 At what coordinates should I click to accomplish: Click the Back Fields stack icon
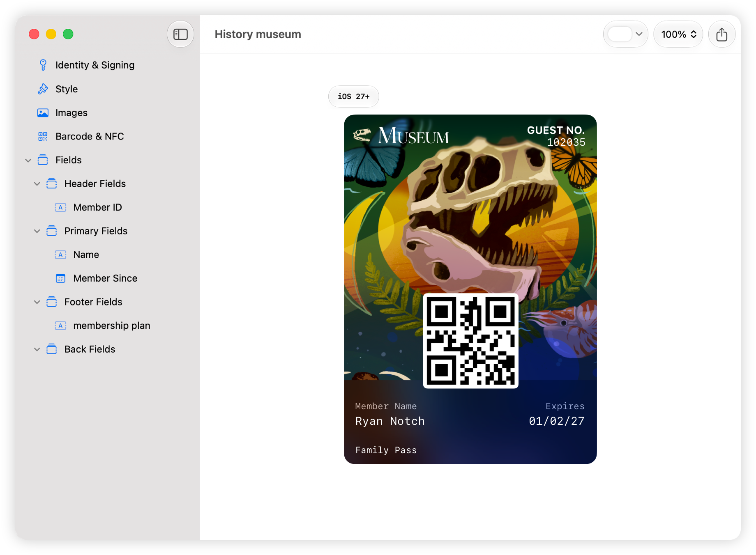click(52, 349)
